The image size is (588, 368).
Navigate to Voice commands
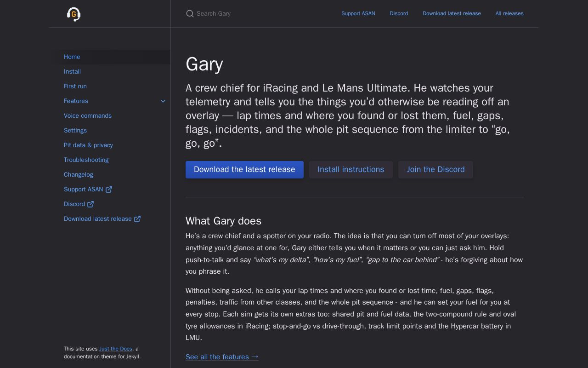tap(110, 116)
